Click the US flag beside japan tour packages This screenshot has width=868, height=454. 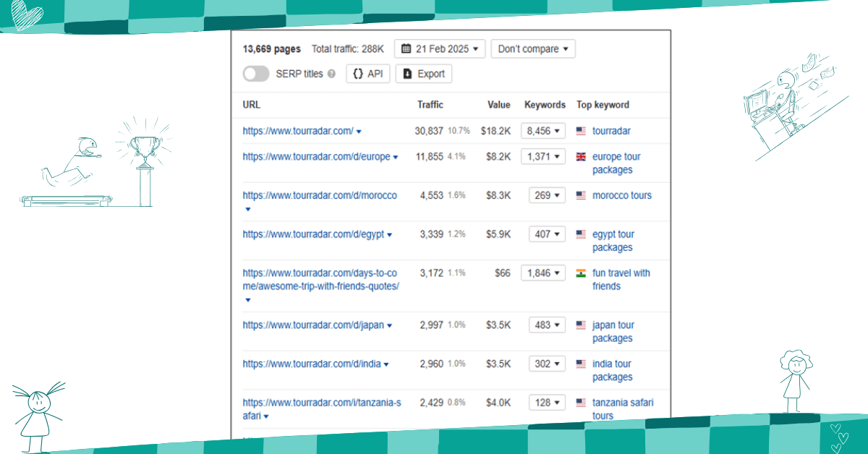[x=581, y=325]
